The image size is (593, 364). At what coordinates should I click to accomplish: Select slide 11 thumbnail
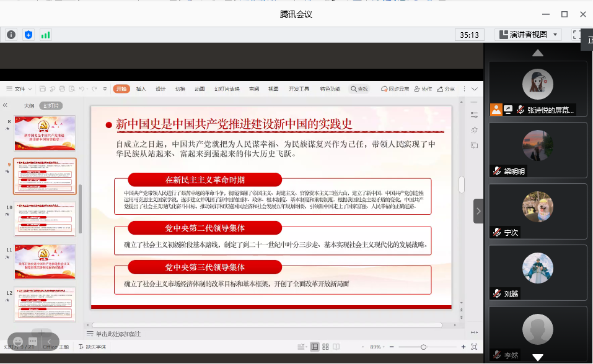pos(45,262)
